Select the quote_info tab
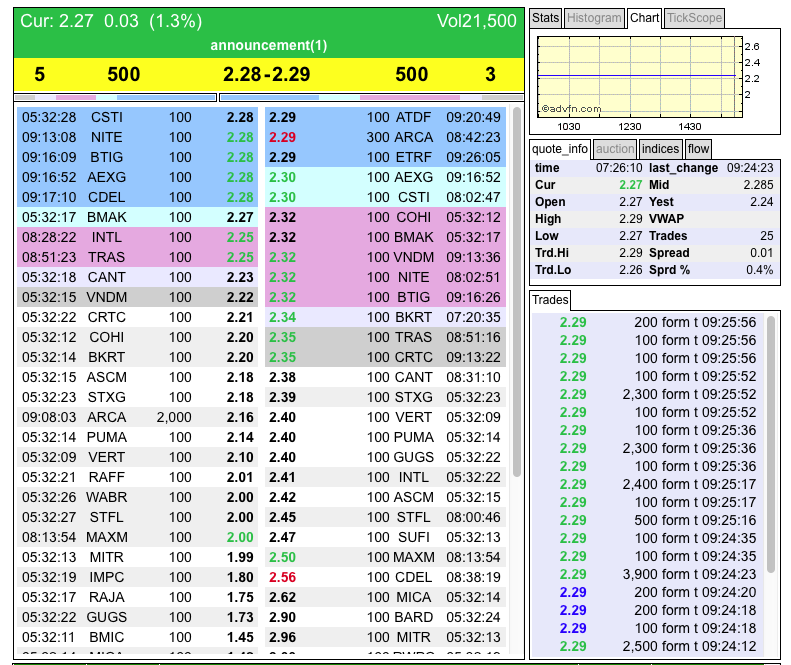Image resolution: width=791 pixels, height=665 pixels. 561,149
